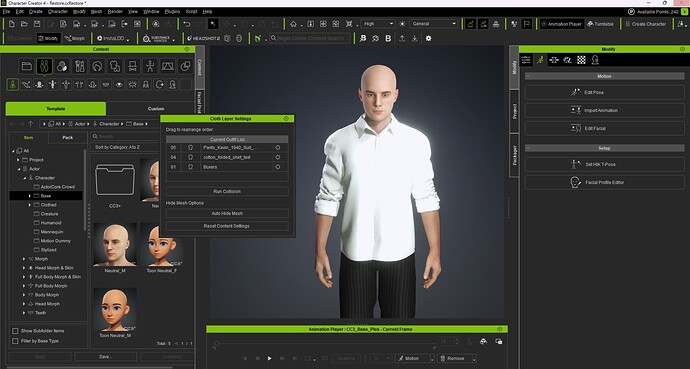The image size is (690, 369).
Task: Open the Render menu
Action: pos(115,11)
